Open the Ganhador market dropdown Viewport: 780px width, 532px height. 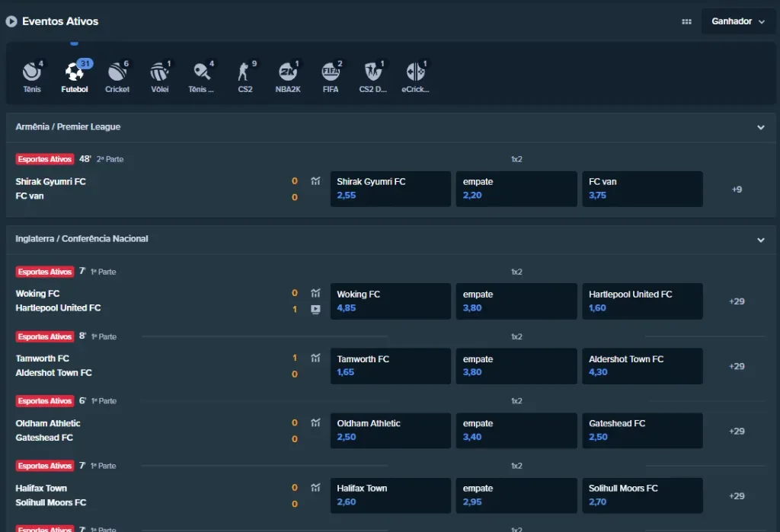pos(737,21)
